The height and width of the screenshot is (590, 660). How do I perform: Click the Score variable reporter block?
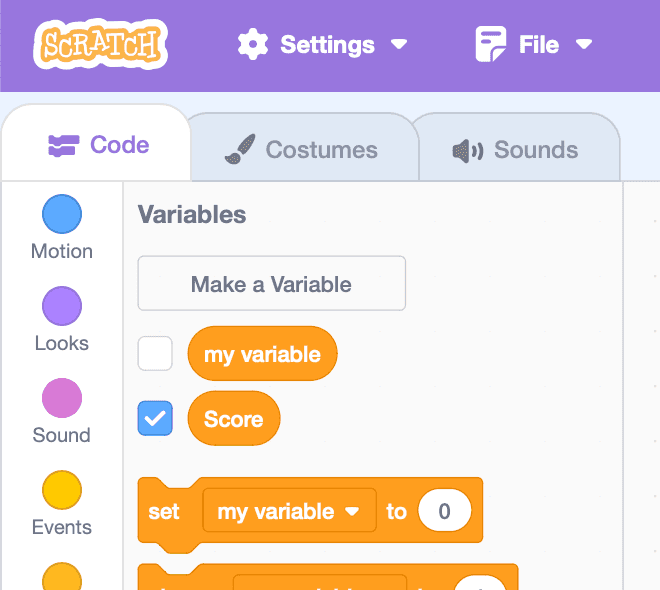pyautogui.click(x=233, y=419)
